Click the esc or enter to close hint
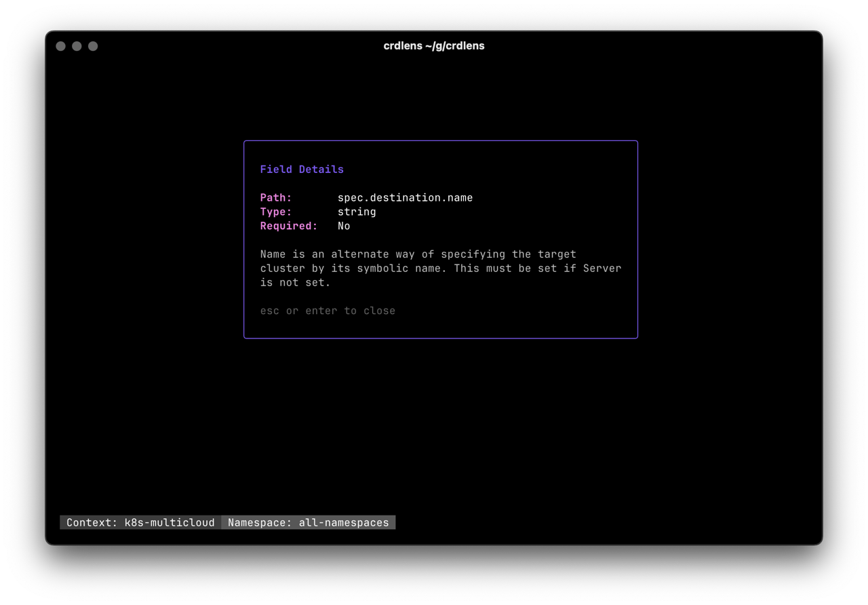This screenshot has height=605, width=868. point(328,311)
